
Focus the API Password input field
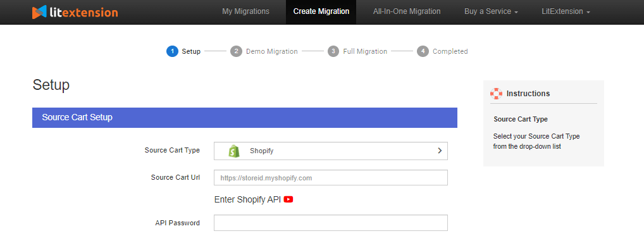331,223
